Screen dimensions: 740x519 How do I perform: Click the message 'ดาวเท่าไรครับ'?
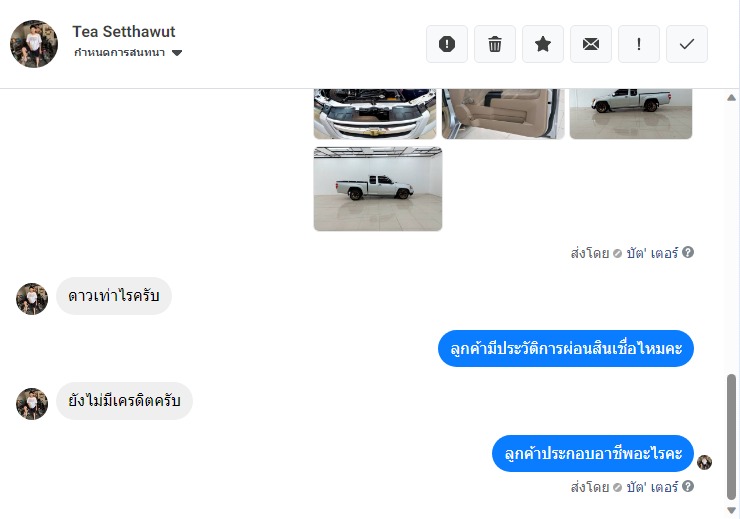114,296
